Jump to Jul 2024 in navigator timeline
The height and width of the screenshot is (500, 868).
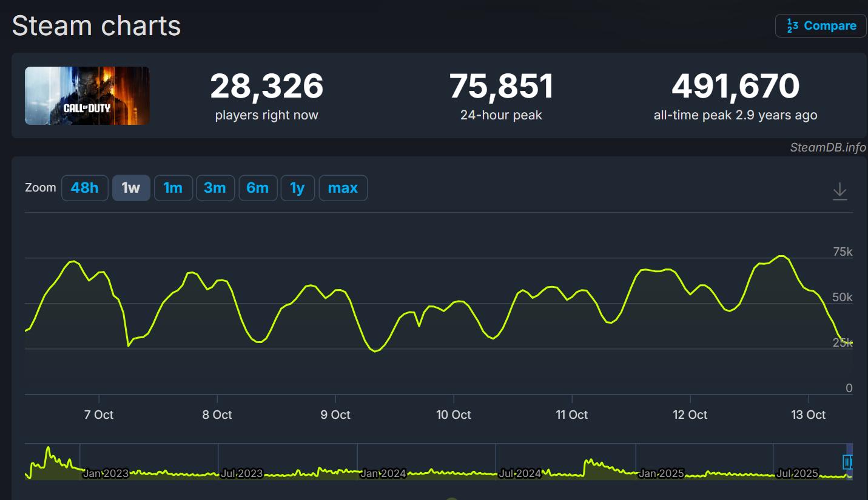[519, 473]
